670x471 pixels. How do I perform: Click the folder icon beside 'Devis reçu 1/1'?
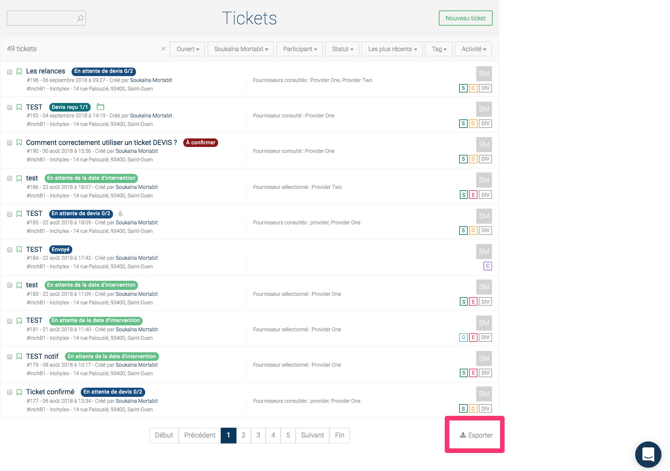tap(100, 107)
